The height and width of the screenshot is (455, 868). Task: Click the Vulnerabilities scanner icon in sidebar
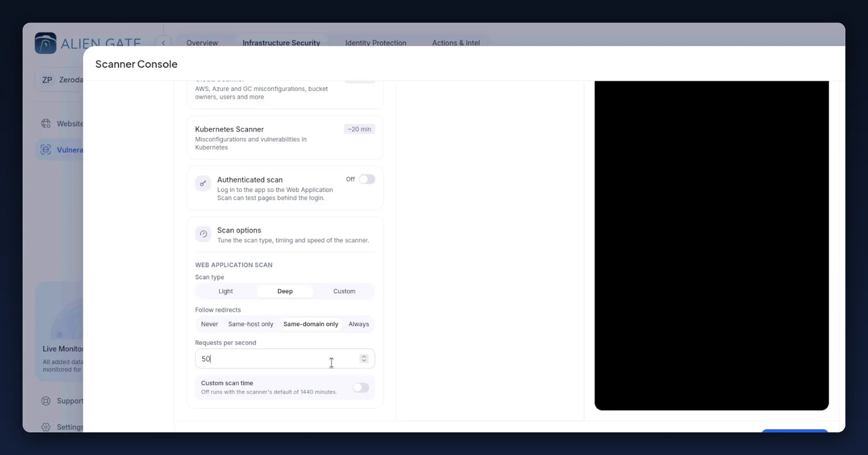click(x=46, y=149)
